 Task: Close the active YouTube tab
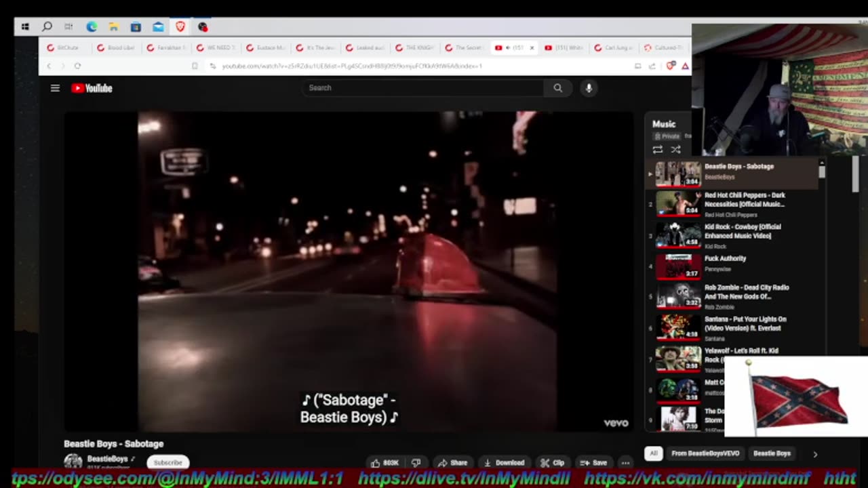(x=532, y=48)
